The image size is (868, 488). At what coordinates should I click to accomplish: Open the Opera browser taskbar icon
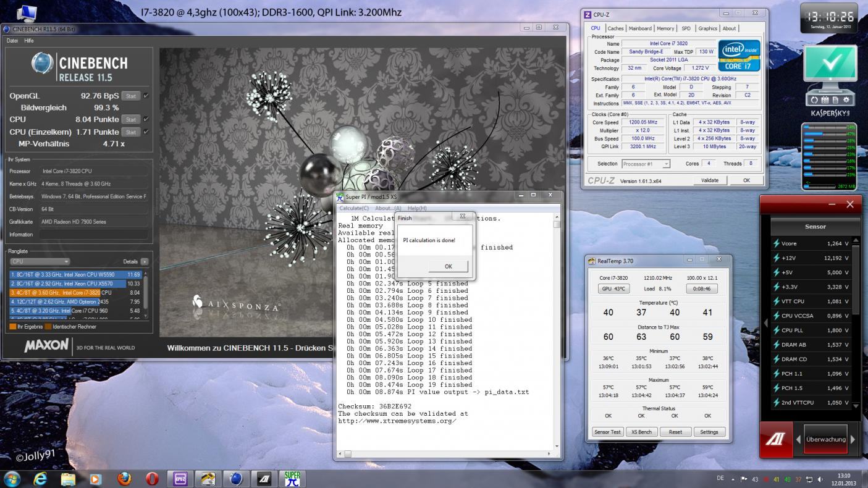[x=152, y=479]
